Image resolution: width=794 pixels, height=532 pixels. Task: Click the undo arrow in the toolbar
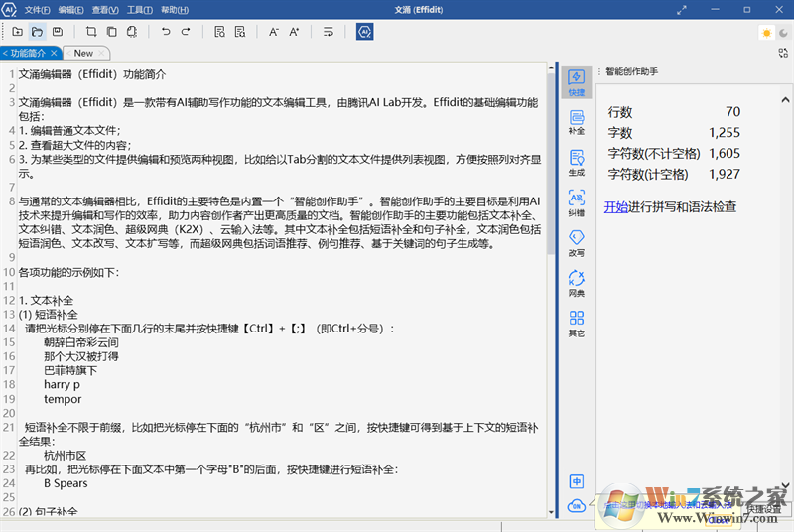166,32
